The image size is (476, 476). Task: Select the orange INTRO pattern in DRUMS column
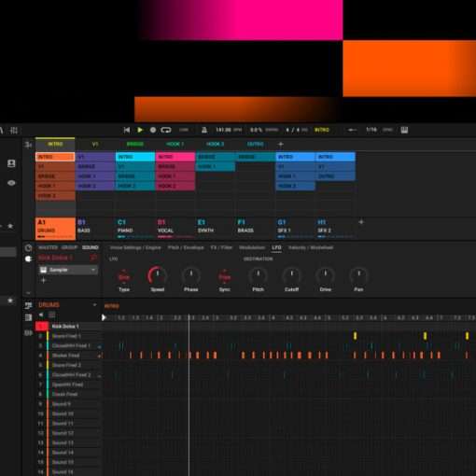tap(55, 157)
